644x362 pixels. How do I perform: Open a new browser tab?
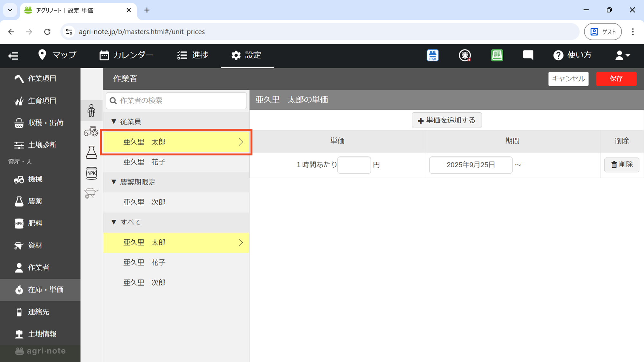[147, 10]
